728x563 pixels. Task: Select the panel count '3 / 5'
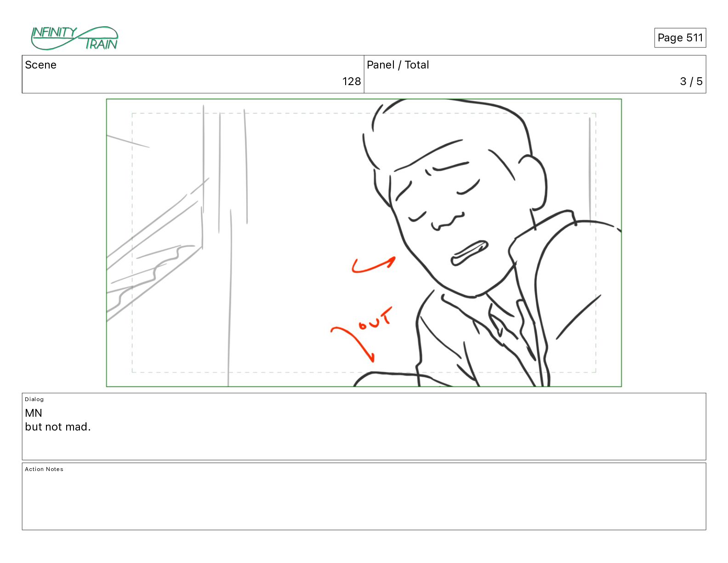(691, 81)
